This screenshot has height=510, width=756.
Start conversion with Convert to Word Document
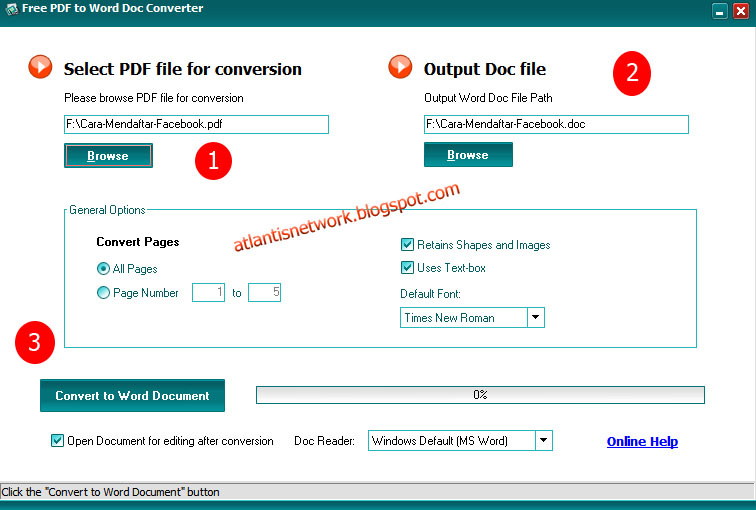(132, 395)
